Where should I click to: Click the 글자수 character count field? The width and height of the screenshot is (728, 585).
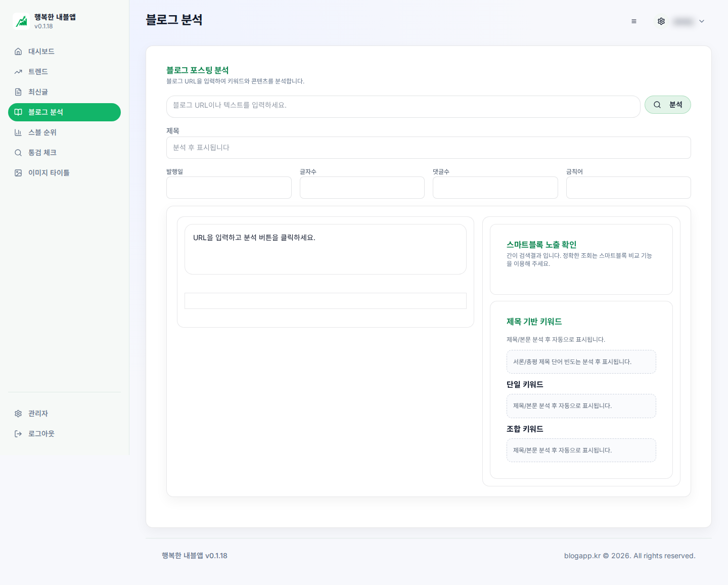(x=362, y=188)
